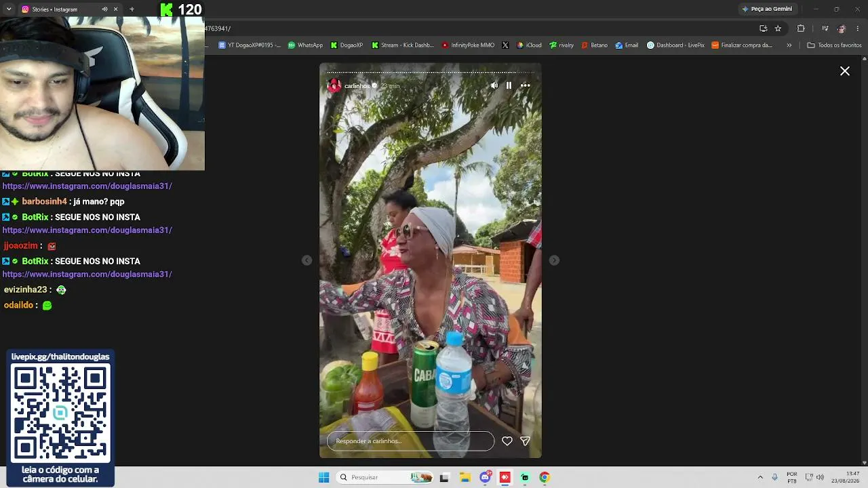This screenshot has height=488, width=868.
Task: Open the Stream - Kick Dashboard bookmark
Action: 402,45
